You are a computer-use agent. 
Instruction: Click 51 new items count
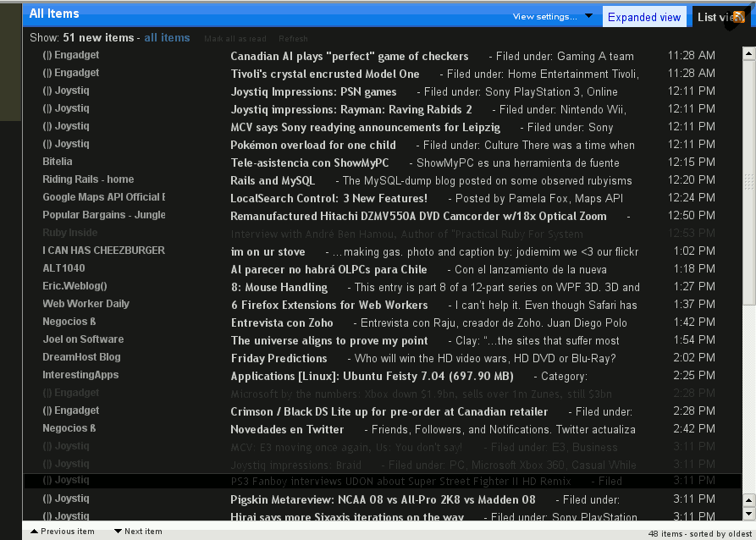tap(98, 37)
